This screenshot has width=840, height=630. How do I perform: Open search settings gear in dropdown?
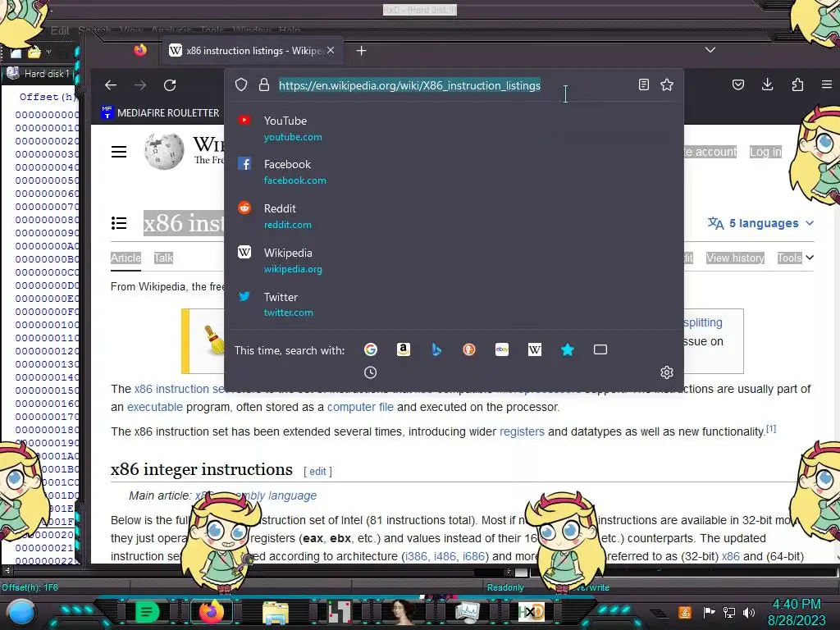tap(667, 372)
